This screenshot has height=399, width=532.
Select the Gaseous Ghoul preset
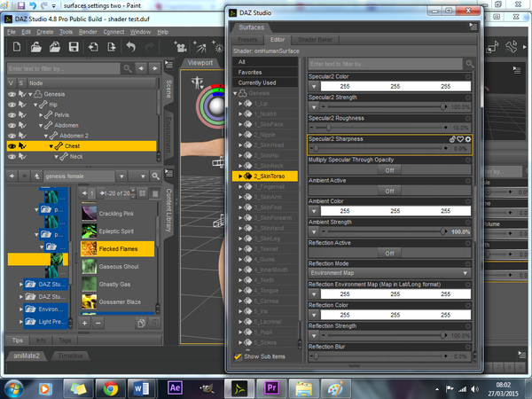(117, 267)
